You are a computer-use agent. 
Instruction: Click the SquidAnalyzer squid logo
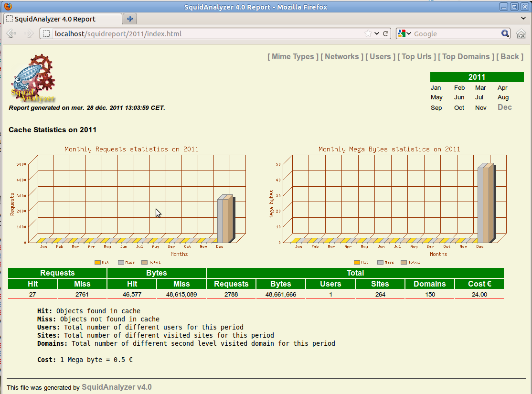(32, 78)
